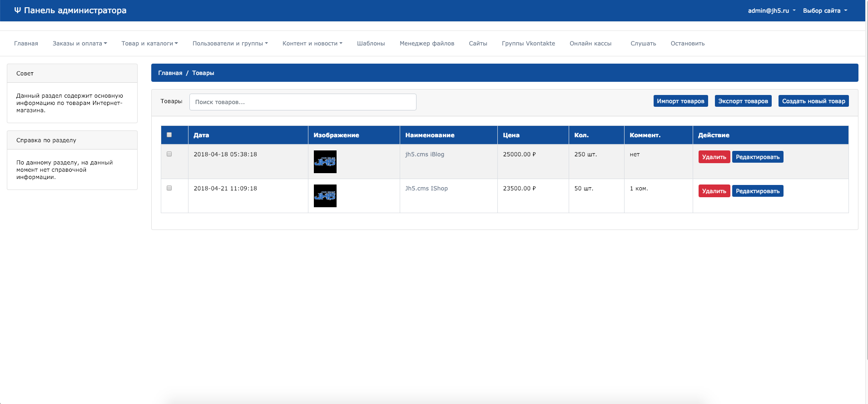This screenshot has width=868, height=404.
Task: Open Онлайн кассы section
Action: click(x=590, y=44)
